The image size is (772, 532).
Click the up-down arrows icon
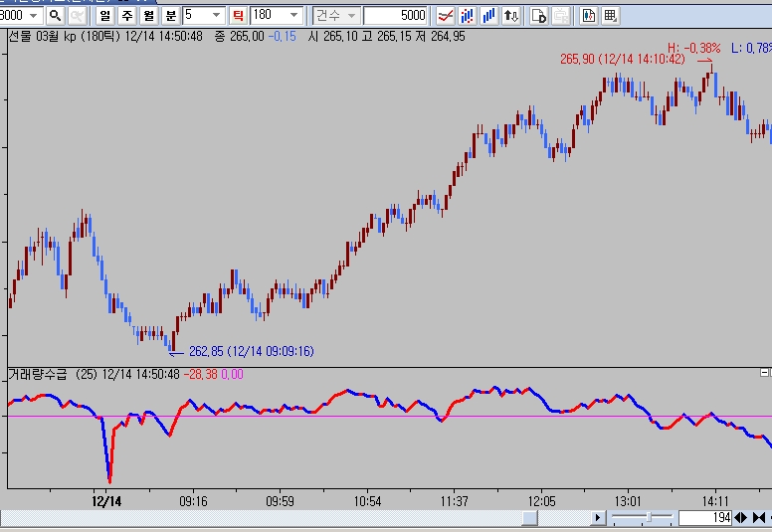pos(510,15)
